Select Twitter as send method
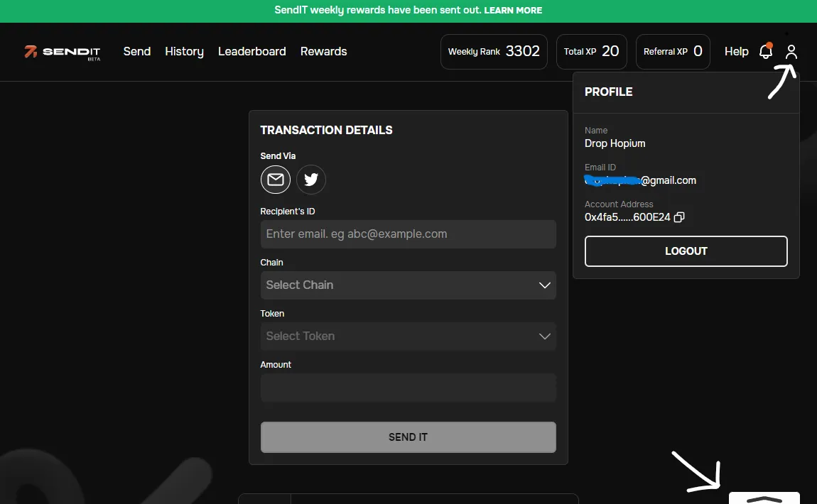This screenshot has height=504, width=817. (x=311, y=180)
